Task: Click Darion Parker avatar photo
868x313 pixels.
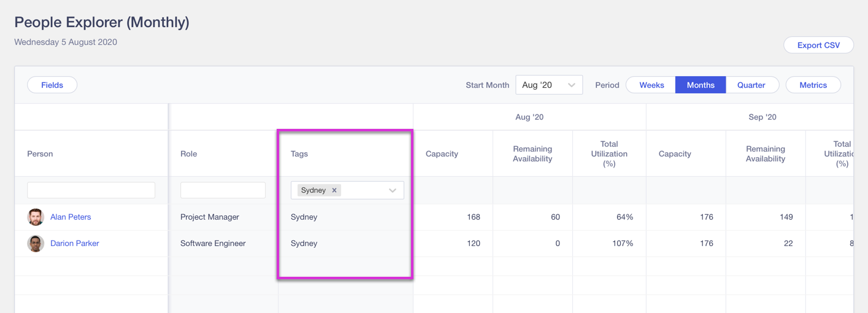Action: pyautogui.click(x=36, y=244)
